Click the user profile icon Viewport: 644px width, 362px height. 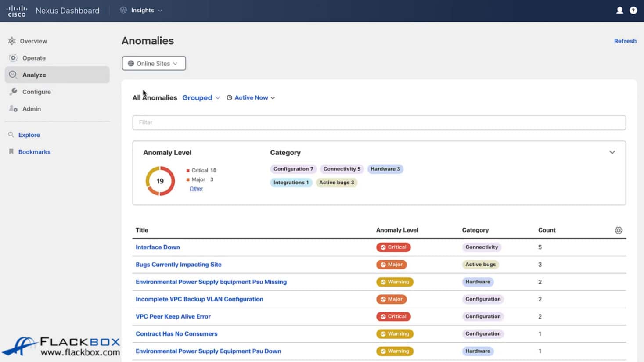[619, 11]
